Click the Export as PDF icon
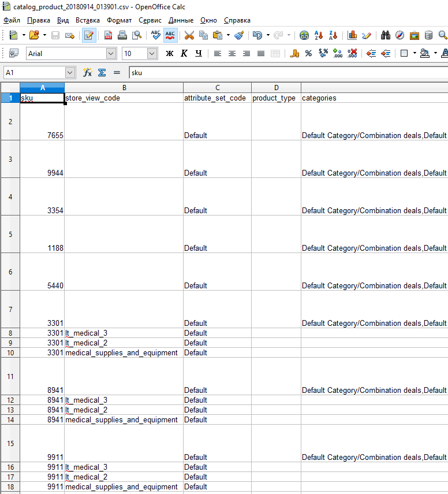The width and height of the screenshot is (448, 494). (x=108, y=35)
